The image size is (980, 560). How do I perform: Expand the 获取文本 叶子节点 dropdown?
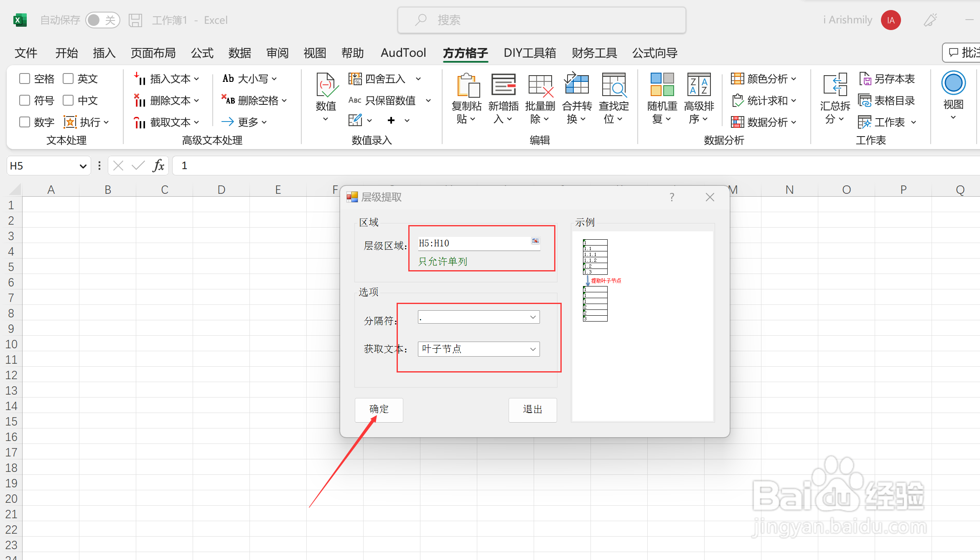pyautogui.click(x=533, y=349)
